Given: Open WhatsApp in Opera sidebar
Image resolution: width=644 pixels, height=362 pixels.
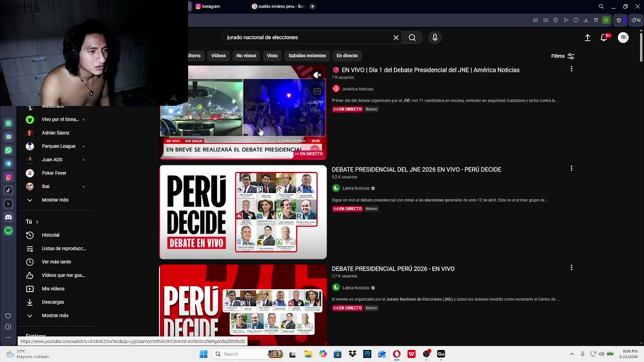Looking at the screenshot, I should pos(9,150).
